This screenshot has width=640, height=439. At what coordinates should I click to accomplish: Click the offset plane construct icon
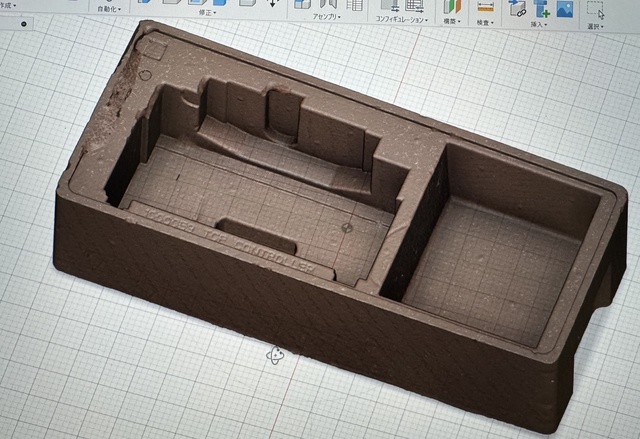point(452,7)
